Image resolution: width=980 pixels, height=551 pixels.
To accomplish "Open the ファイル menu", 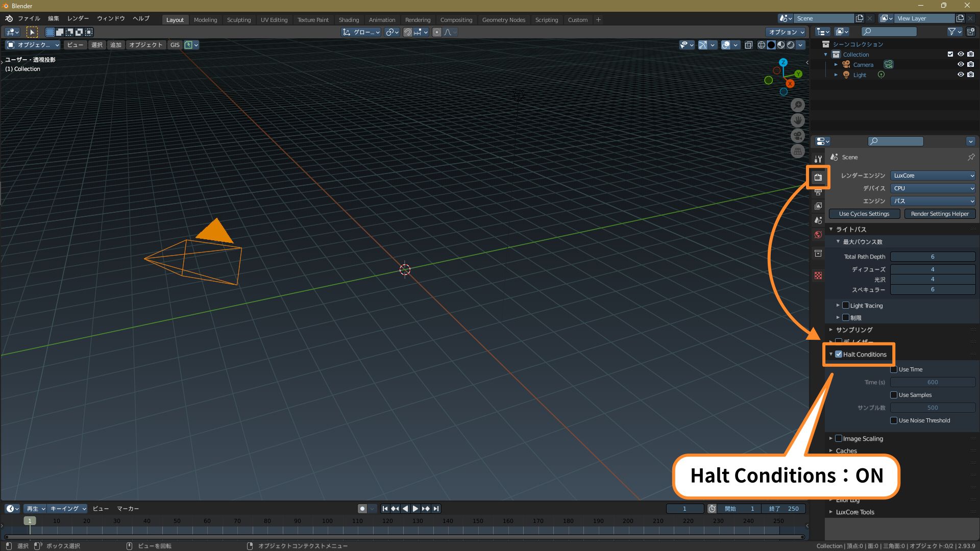I will pos(29,18).
